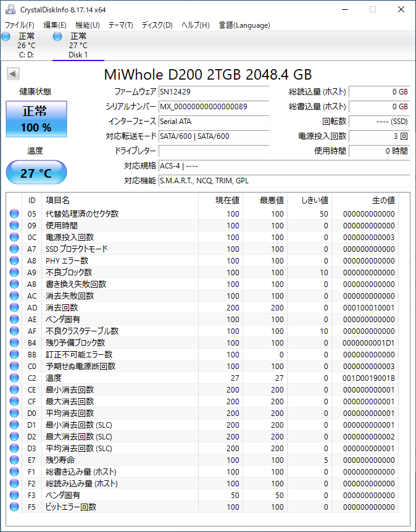The width and height of the screenshot is (416, 532).
Task: Open the ディスク(D) menu
Action: (x=157, y=25)
